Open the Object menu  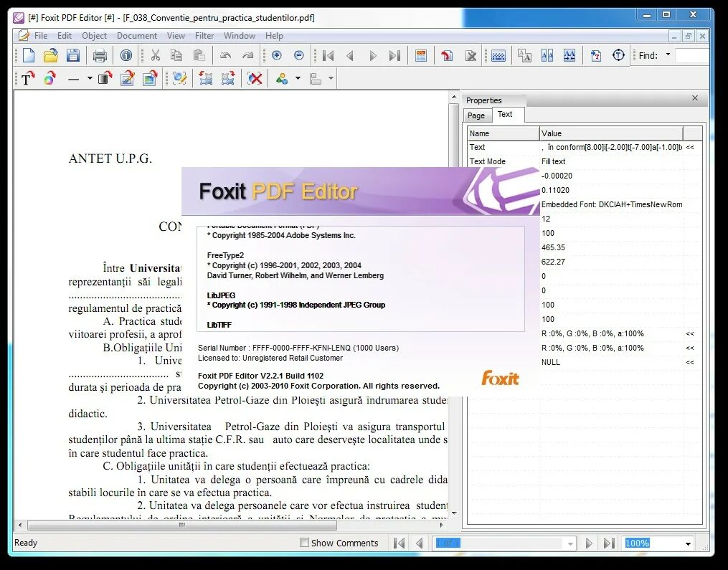click(x=94, y=36)
